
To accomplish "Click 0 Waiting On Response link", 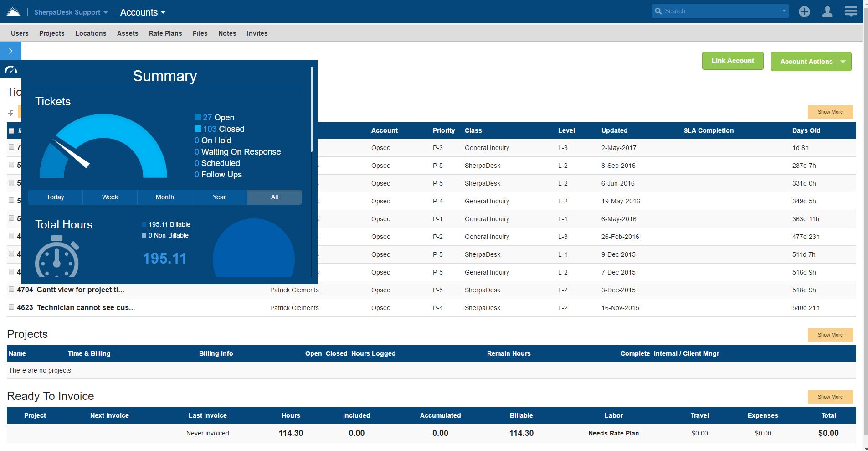I will click(x=237, y=152).
